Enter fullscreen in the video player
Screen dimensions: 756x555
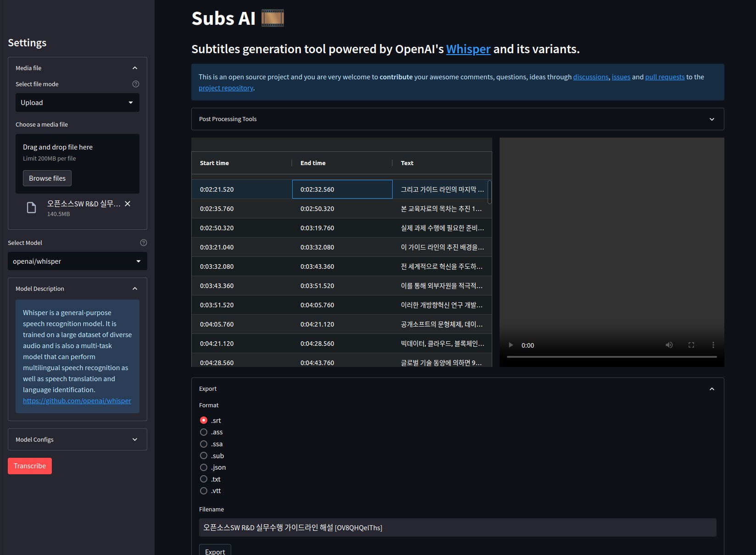pyautogui.click(x=691, y=345)
